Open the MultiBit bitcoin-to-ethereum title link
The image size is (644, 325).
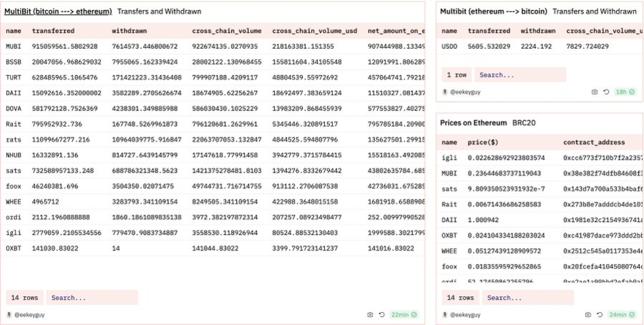[x=58, y=11]
